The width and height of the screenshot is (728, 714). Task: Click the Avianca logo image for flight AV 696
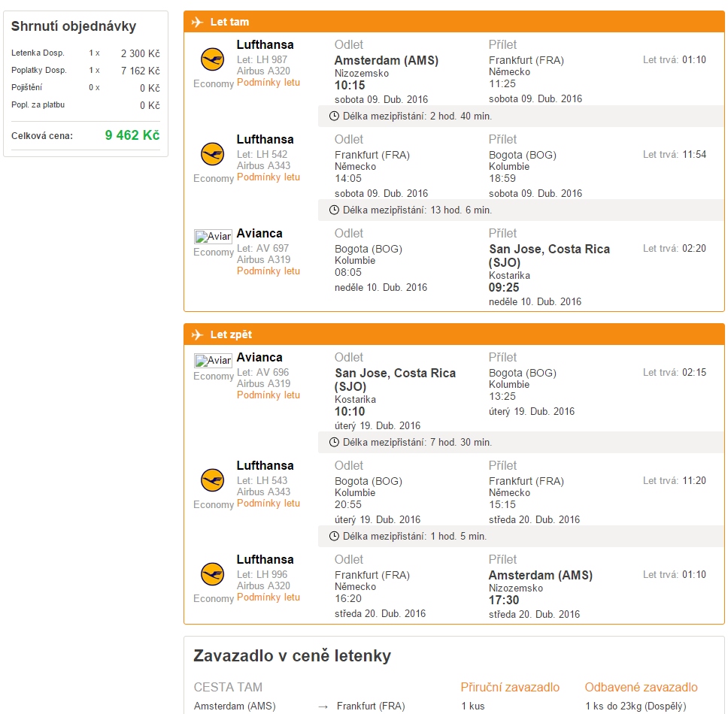(x=213, y=361)
